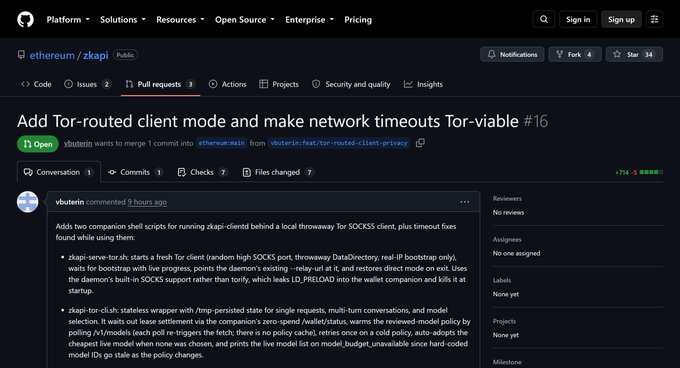
Task: Switch to the Code tab
Action: point(36,84)
